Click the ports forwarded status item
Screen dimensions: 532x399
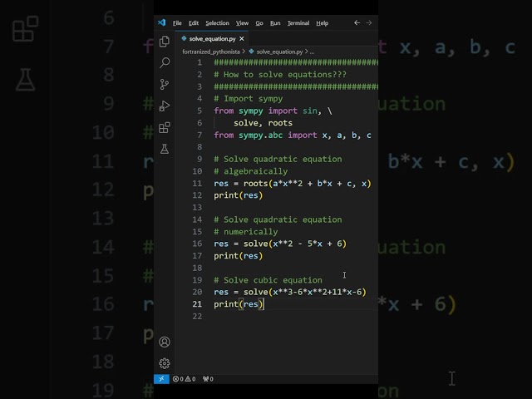[x=208, y=379]
